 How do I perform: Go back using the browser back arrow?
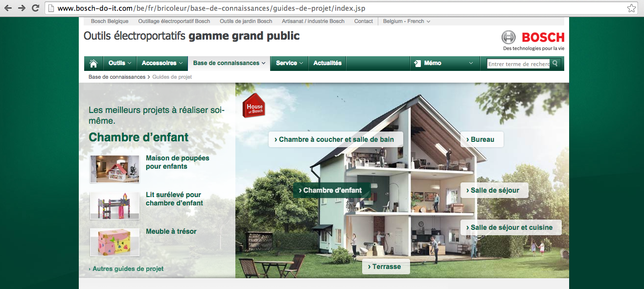point(8,8)
